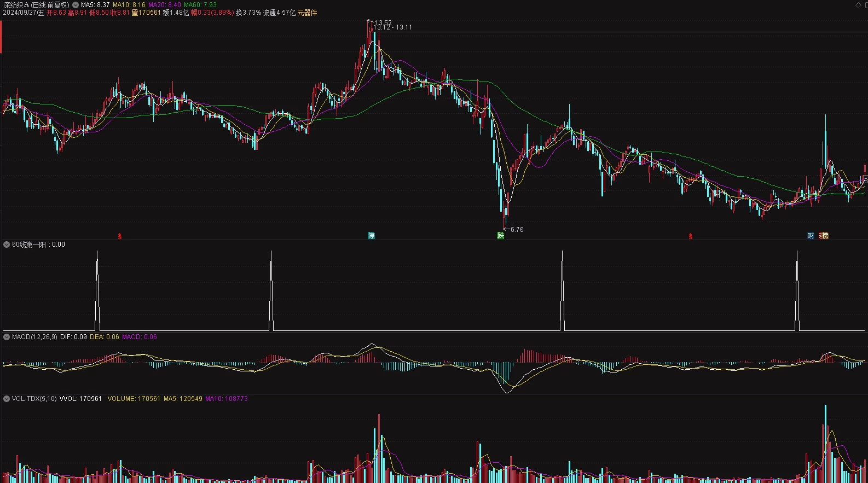868x483 pixels.
Task: Select the MA20: 8.40 label
Action: point(165,5)
